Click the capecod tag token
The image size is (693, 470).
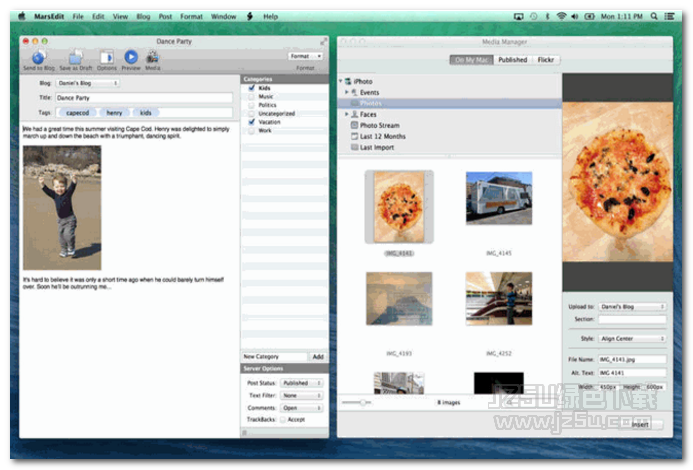(77, 113)
